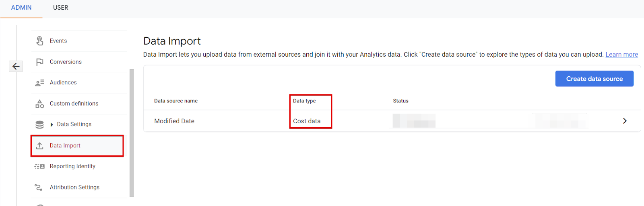644x206 pixels.
Task: Click the Events touch icon
Action: 39,41
